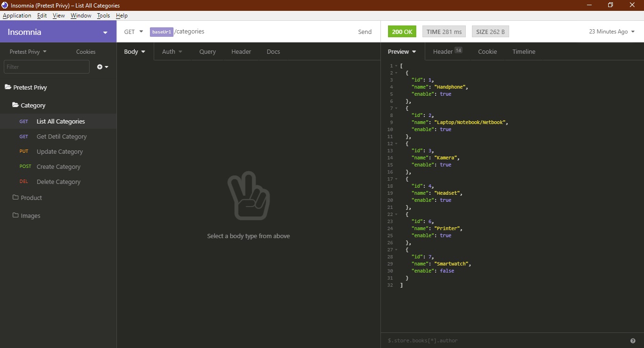Screen dimensions: 644x348
Task: Click the "Smartwatch" value in response
Action: coord(451,264)
